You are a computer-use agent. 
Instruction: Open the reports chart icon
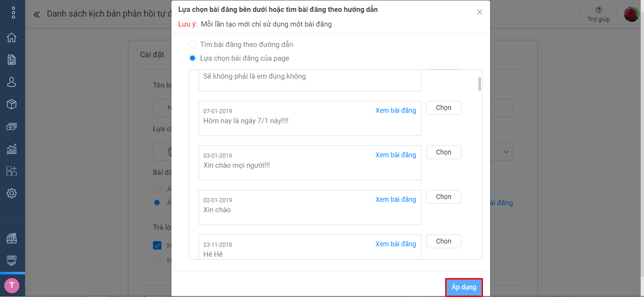point(12,149)
